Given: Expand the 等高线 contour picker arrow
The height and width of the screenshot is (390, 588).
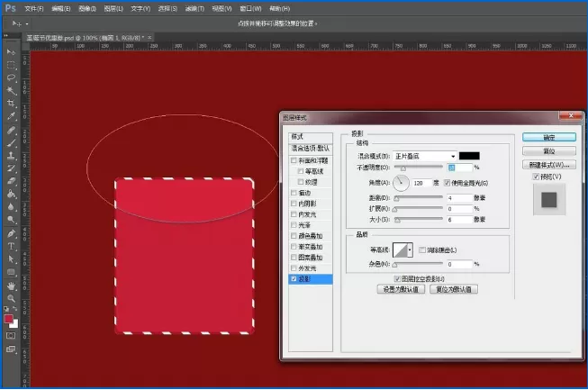Looking at the screenshot, I should [x=410, y=249].
